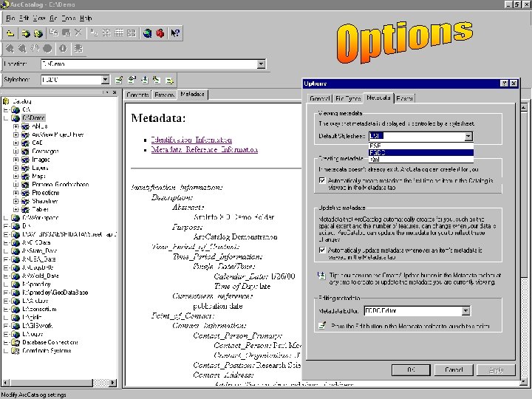
Task: Open the Metadata Editor dropdown
Action: (x=465, y=311)
